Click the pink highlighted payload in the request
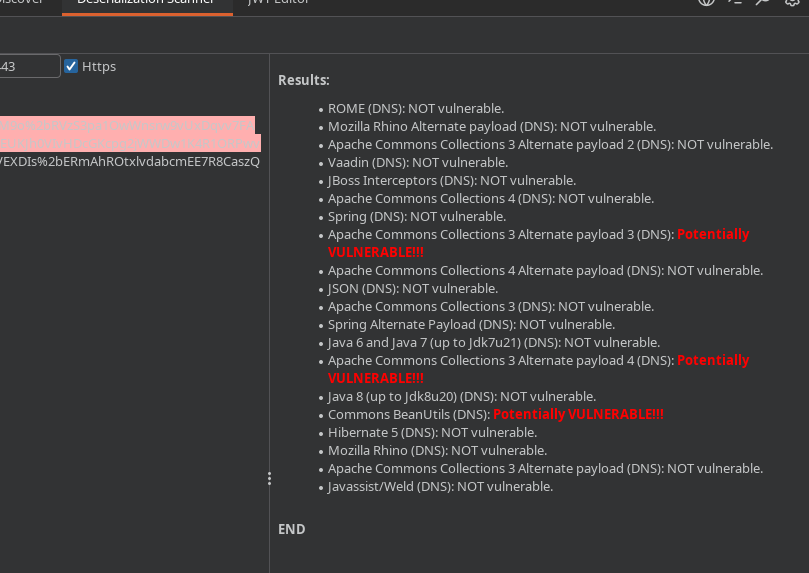Screen dimensions: 809x573 [128, 134]
